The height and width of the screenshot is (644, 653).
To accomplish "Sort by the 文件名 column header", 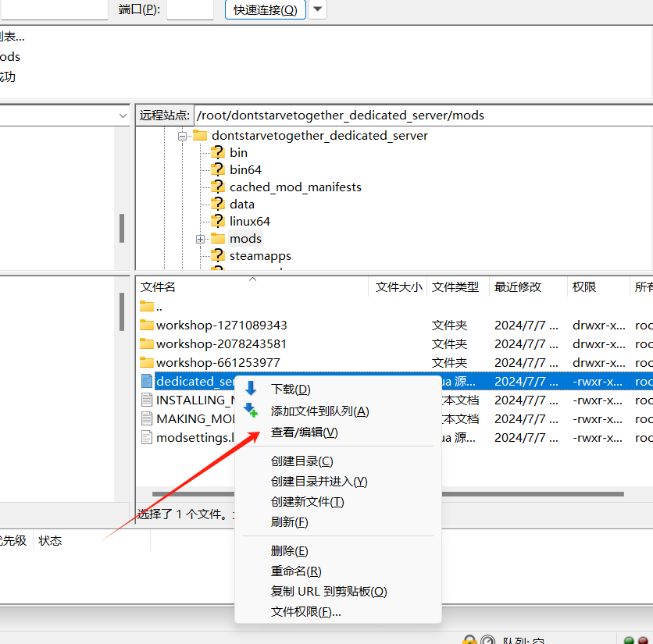I will 252,286.
